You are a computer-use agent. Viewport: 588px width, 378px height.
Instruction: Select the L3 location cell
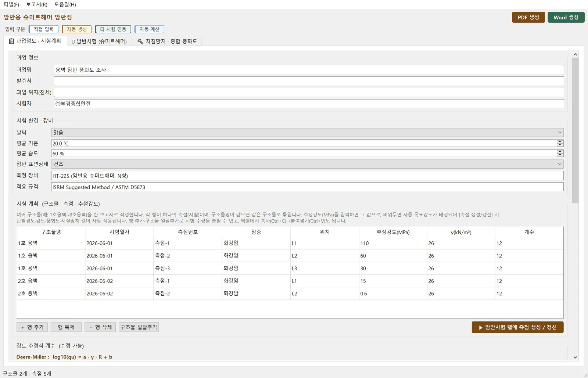pyautogui.click(x=325, y=269)
